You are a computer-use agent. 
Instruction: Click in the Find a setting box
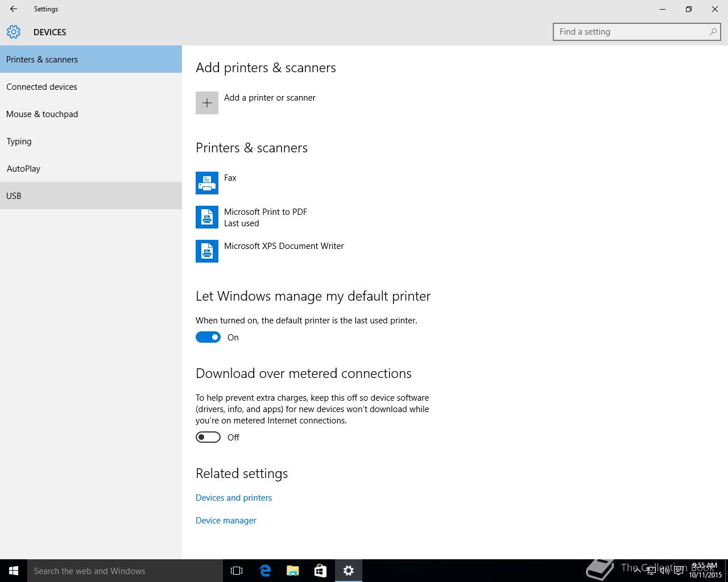pyautogui.click(x=637, y=32)
